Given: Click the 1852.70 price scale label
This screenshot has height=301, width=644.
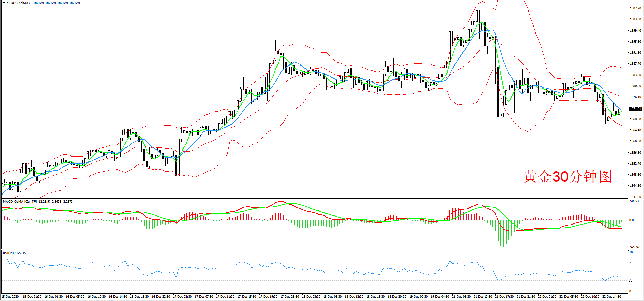Looking at the screenshot, I should pyautogui.click(x=635, y=164).
